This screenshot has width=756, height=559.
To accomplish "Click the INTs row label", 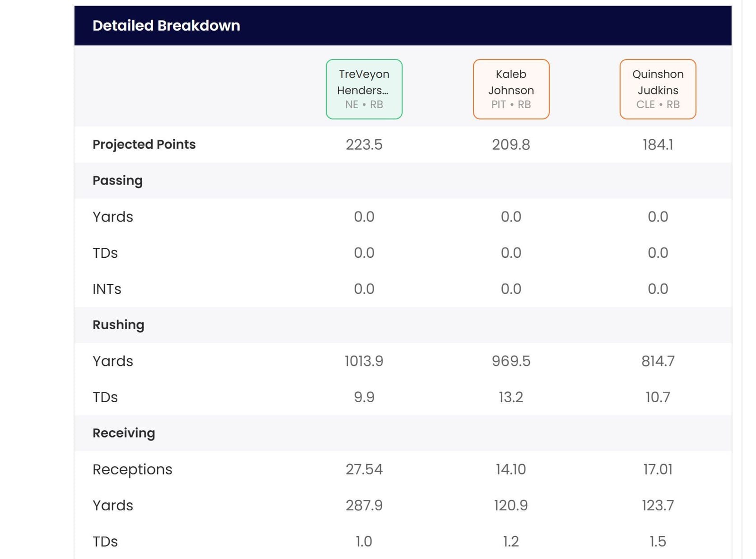I will click(x=107, y=289).
